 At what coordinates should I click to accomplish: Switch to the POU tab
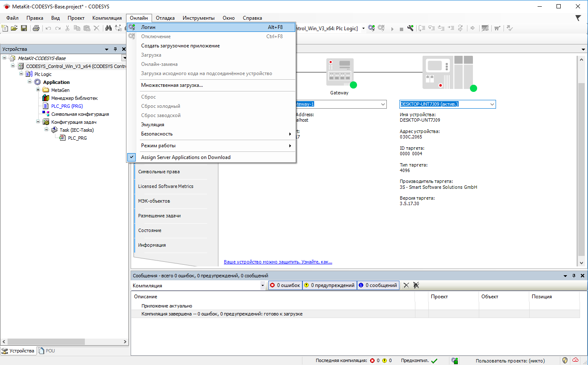(x=47, y=351)
